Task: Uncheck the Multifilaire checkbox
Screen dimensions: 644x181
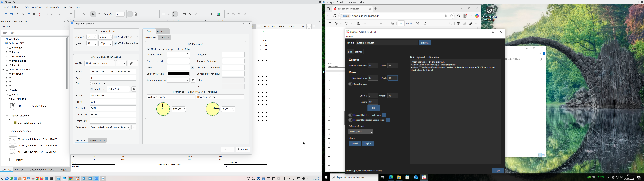Action: pos(190,44)
